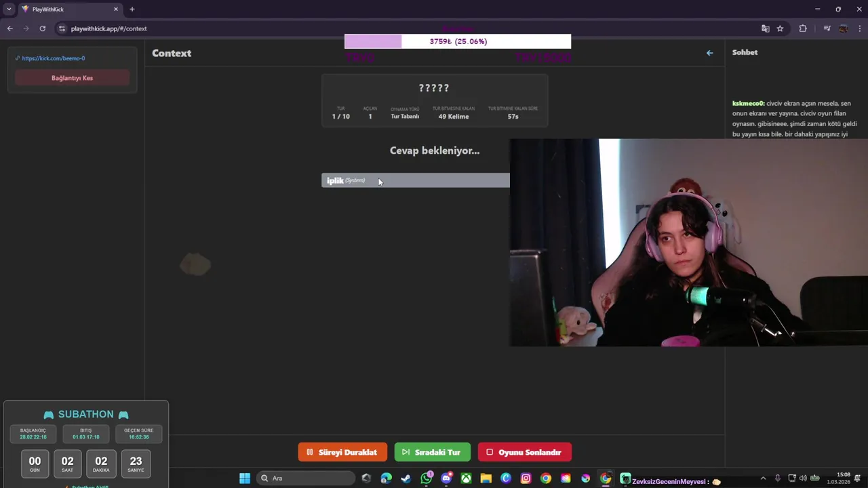This screenshot has width=868, height=488.
Task: Open the media controls icon in toolbar
Action: [827, 28]
